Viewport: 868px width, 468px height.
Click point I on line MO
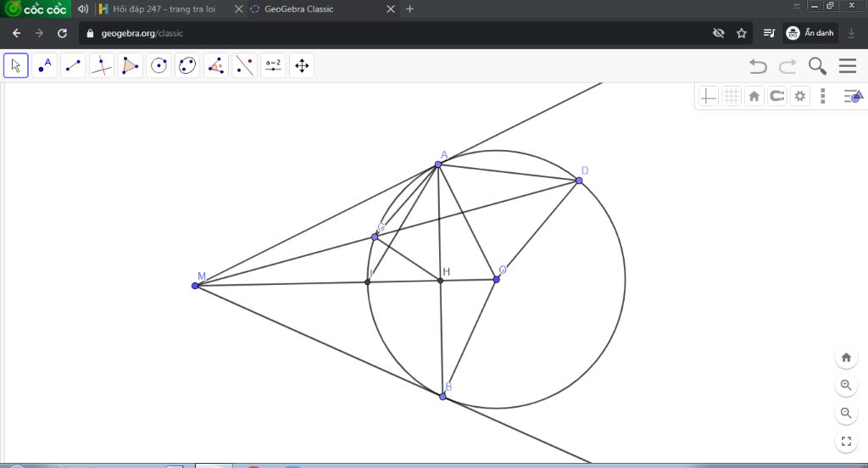click(368, 282)
